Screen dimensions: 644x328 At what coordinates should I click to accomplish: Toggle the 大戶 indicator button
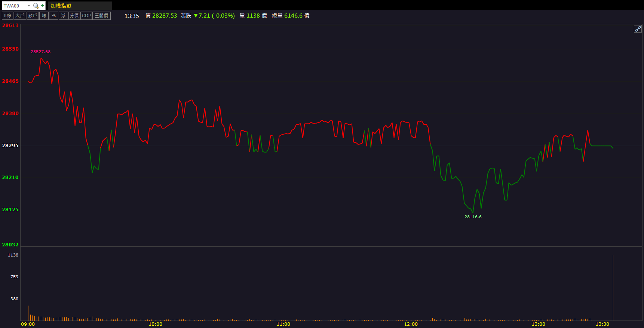(20, 16)
